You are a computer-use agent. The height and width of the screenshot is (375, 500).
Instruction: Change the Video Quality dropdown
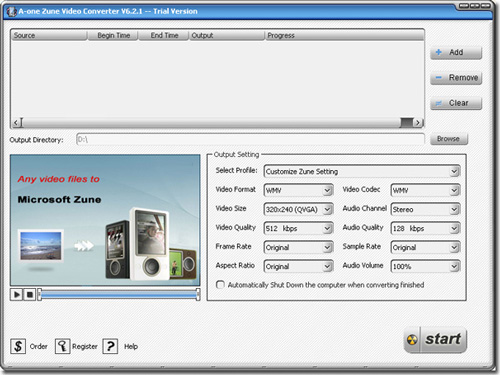298,228
